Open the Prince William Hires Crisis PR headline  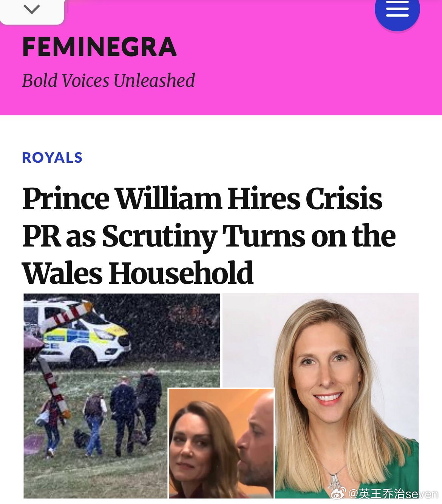pos(209,236)
